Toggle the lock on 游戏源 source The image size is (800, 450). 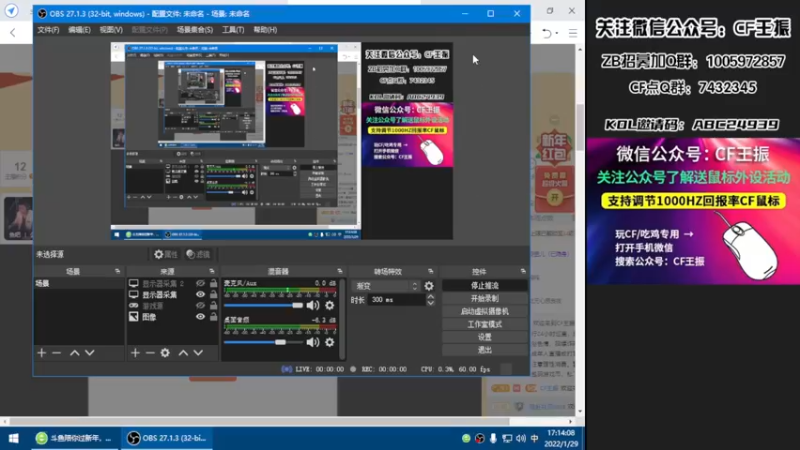click(213, 306)
